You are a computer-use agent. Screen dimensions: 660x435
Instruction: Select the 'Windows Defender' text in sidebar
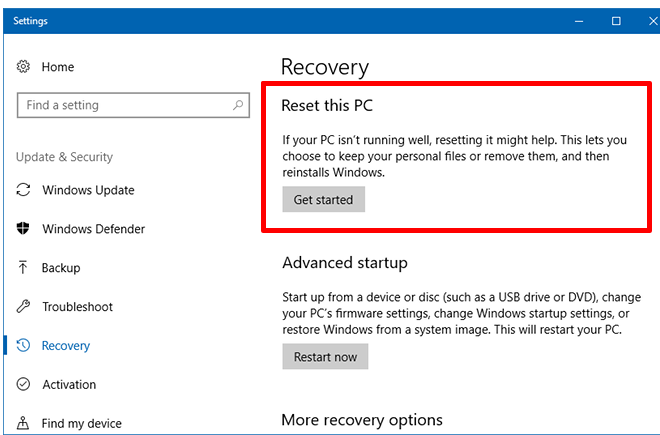coord(93,229)
